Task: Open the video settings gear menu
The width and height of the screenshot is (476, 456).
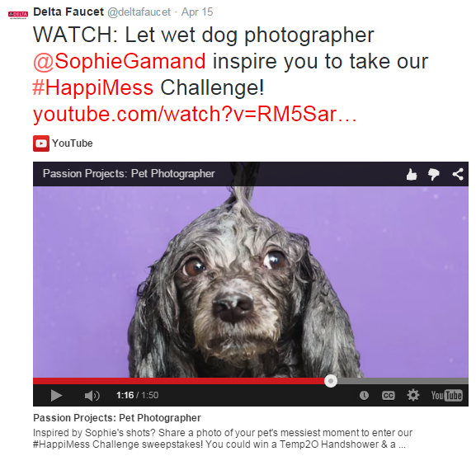Action: tap(412, 395)
